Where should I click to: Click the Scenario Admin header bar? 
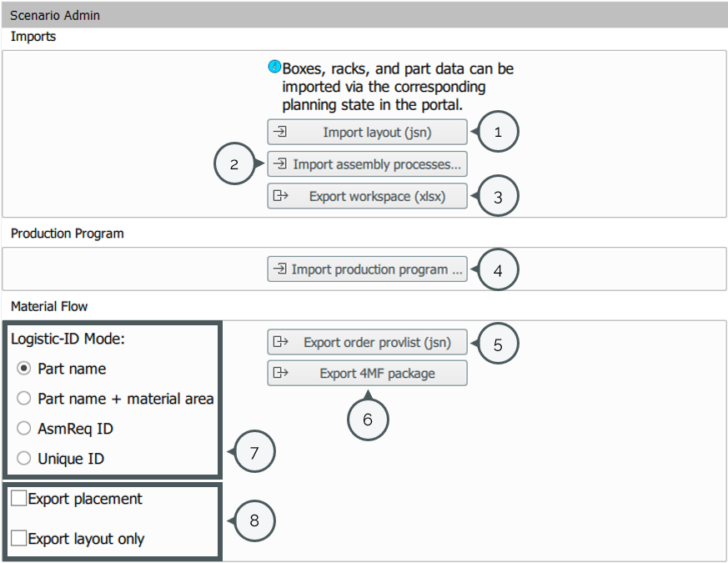pos(364,15)
